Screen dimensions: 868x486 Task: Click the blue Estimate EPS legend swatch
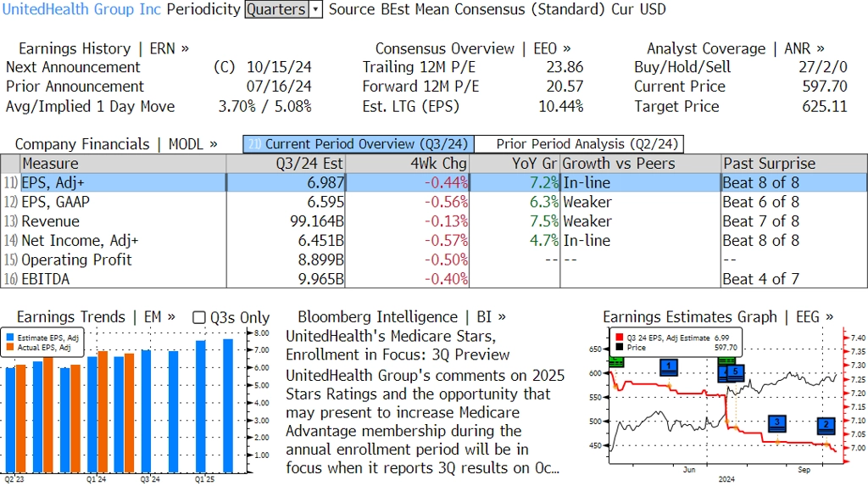(10, 338)
